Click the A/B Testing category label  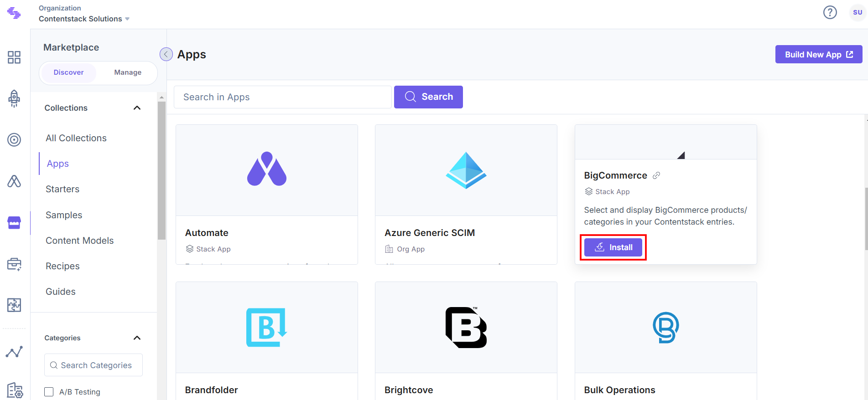tap(80, 392)
